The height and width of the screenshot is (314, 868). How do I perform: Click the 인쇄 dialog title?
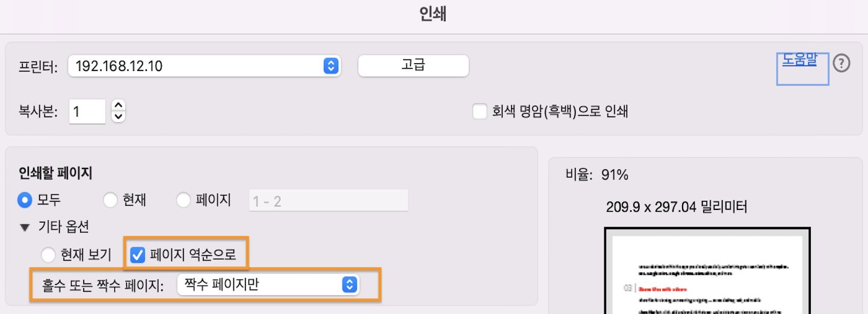point(433,15)
